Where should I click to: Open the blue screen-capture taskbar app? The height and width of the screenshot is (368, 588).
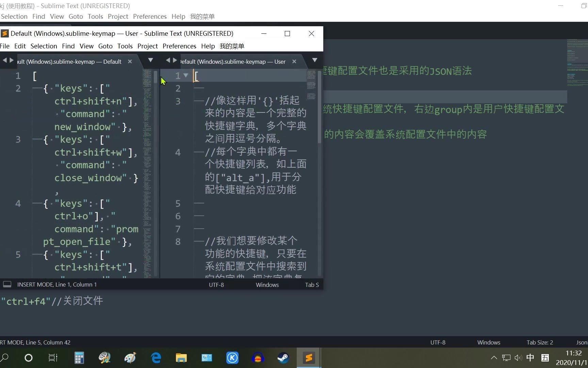(x=207, y=358)
